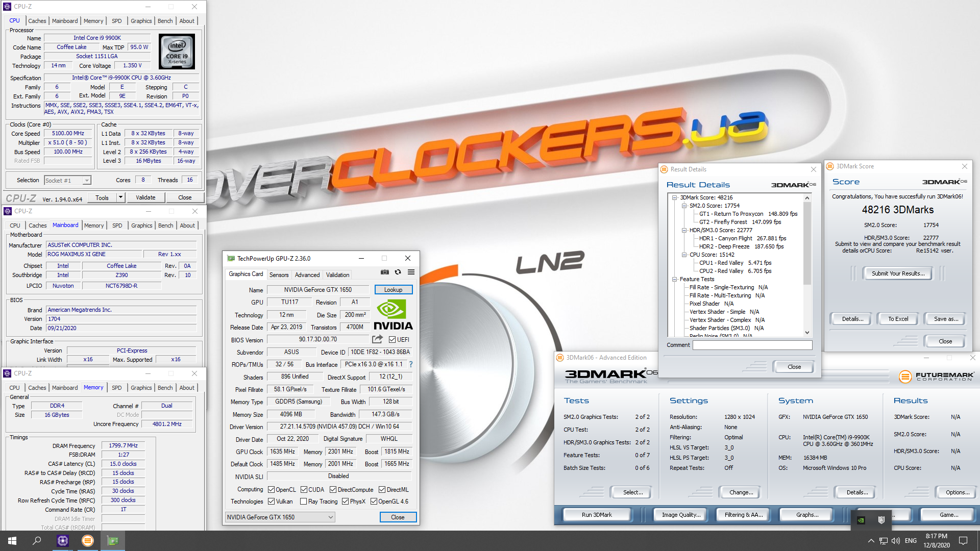The width and height of the screenshot is (980, 551).
Task: Toggle the OpenCL checkbox
Action: click(x=271, y=490)
